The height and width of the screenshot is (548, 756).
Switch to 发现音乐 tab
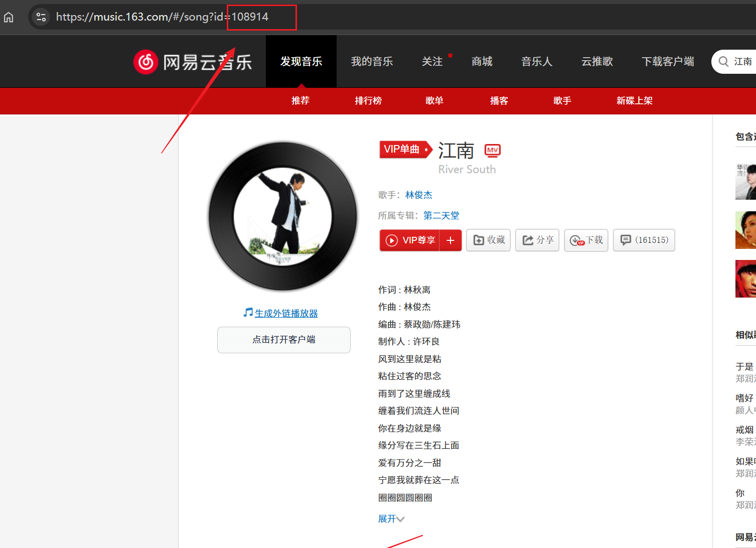pyautogui.click(x=301, y=61)
